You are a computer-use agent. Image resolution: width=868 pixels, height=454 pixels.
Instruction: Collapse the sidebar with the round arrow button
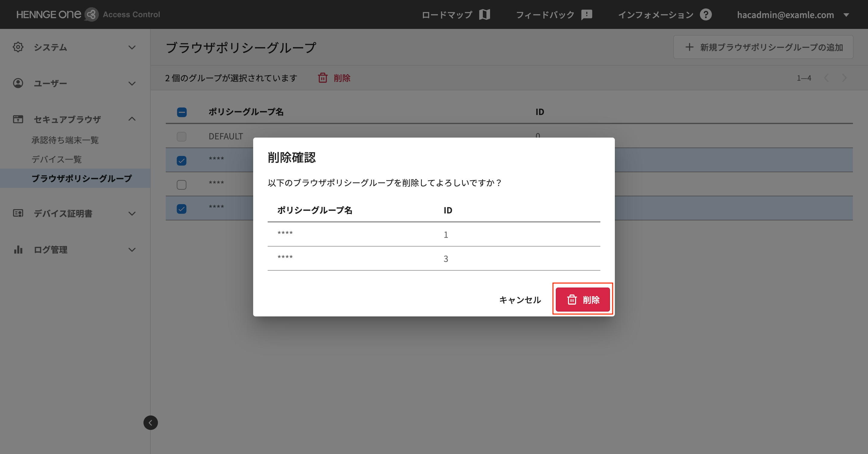pyautogui.click(x=151, y=423)
